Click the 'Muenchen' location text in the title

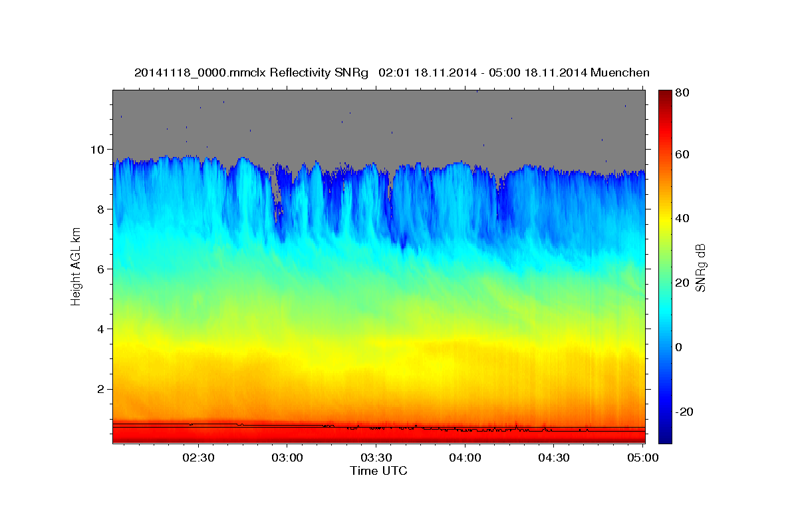point(620,72)
